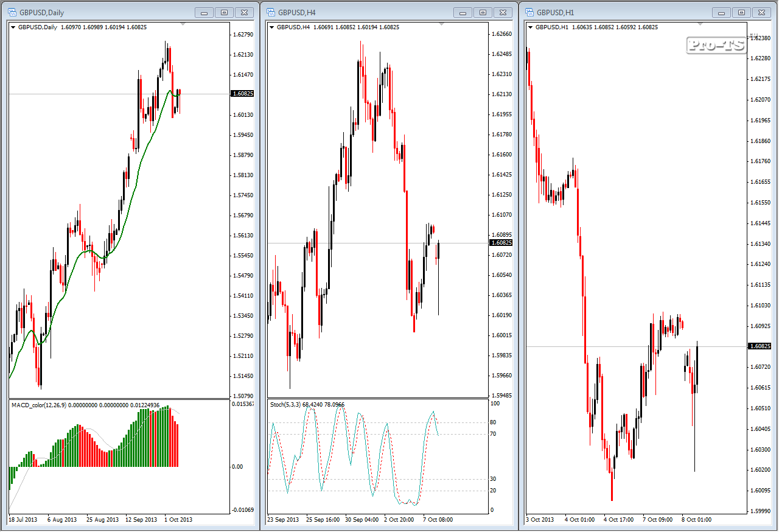Click the GBPUSD,H4 window chart icon
This screenshot has height=532, width=779.
[270, 12]
